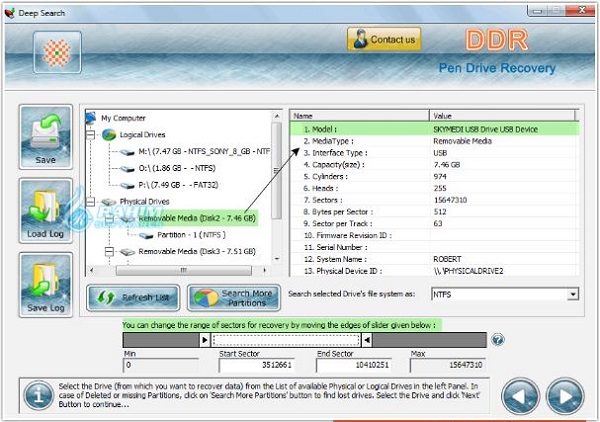The height and width of the screenshot is (422, 600).
Task: Select the Model row in properties
Action: (x=435, y=129)
